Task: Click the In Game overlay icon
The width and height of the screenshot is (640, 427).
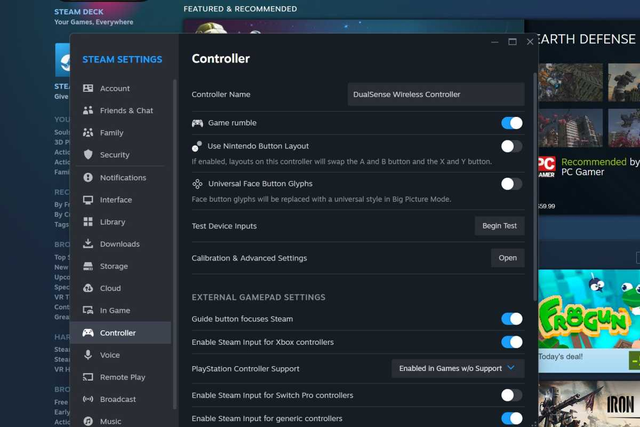Action: [x=88, y=310]
